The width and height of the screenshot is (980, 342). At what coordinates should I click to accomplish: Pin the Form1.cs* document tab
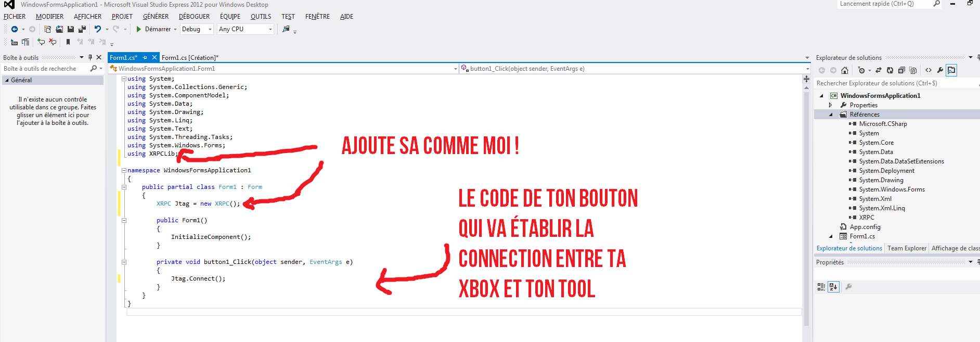coord(145,57)
